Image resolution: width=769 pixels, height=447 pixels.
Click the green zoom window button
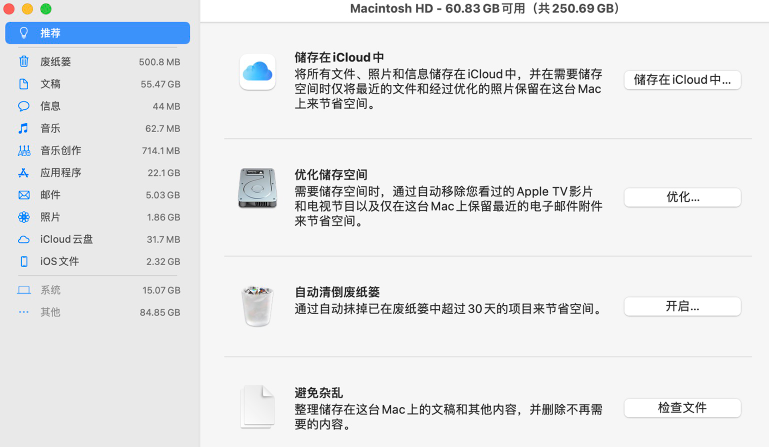[46, 9]
